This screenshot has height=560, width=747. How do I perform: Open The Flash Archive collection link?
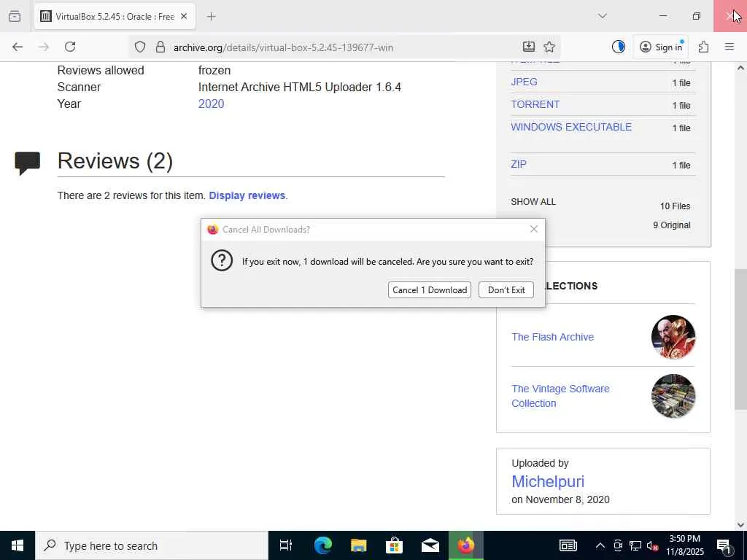coord(553,337)
